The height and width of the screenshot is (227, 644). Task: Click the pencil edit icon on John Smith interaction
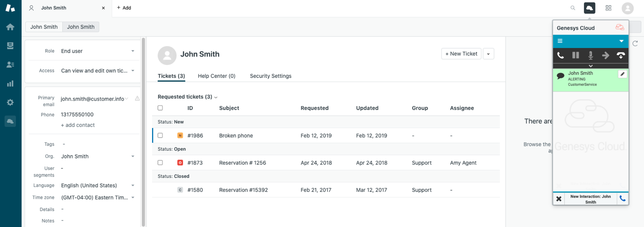[623, 74]
